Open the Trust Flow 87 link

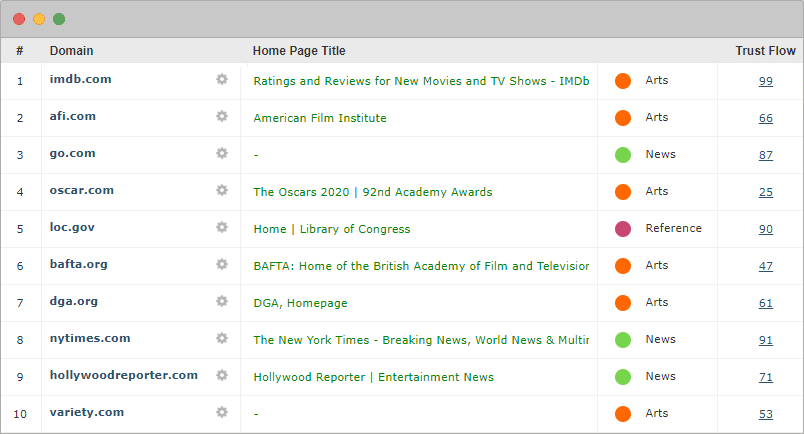[766, 155]
